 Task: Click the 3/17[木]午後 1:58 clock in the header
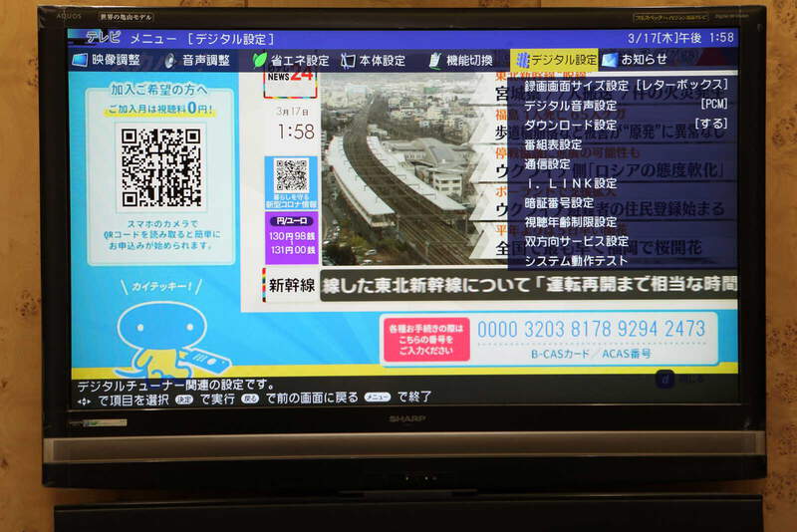point(680,38)
